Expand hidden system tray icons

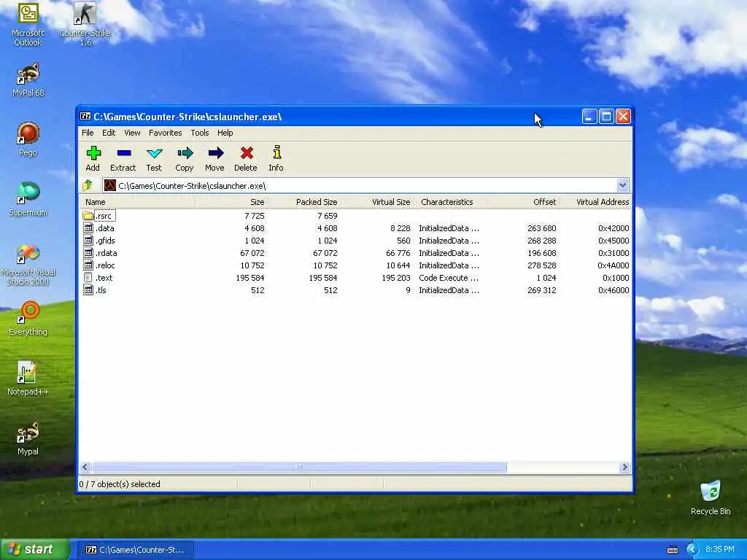692,550
